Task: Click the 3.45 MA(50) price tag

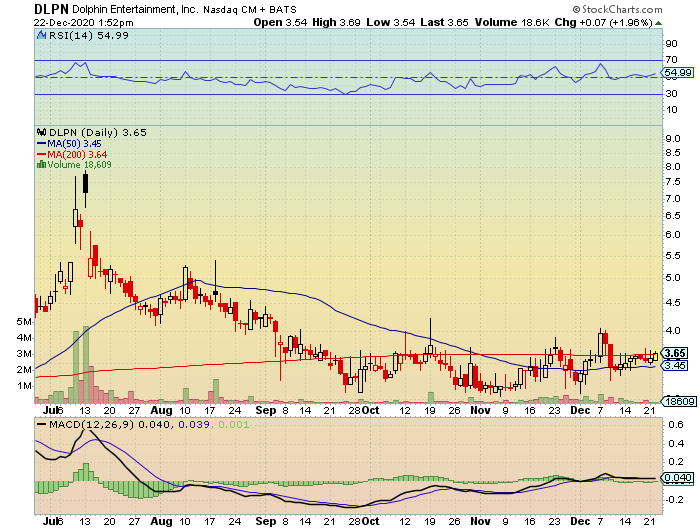Action: point(675,365)
